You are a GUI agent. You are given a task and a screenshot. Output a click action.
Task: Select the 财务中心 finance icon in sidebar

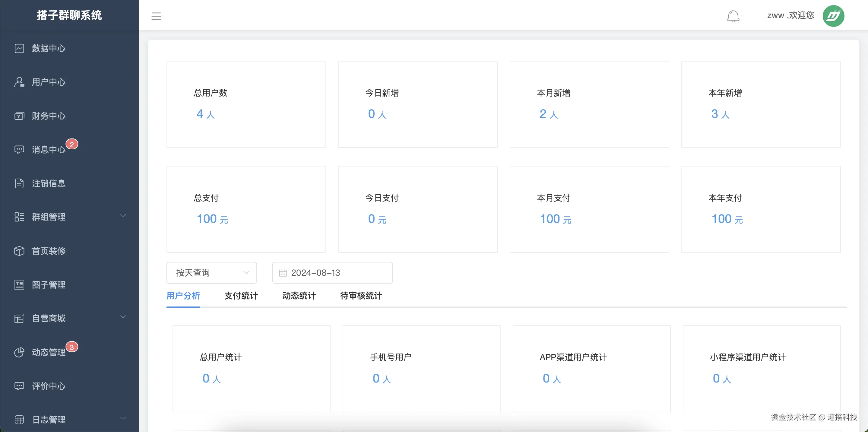[x=19, y=116]
